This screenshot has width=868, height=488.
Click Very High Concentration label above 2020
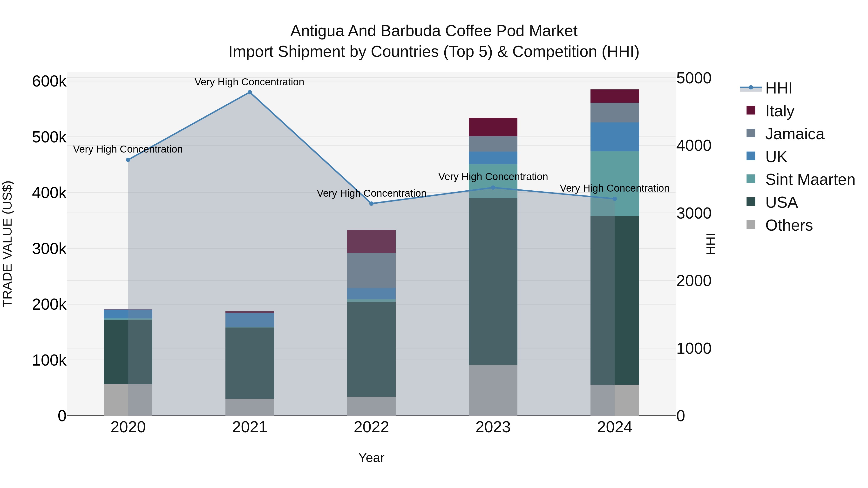pyautogui.click(x=128, y=149)
